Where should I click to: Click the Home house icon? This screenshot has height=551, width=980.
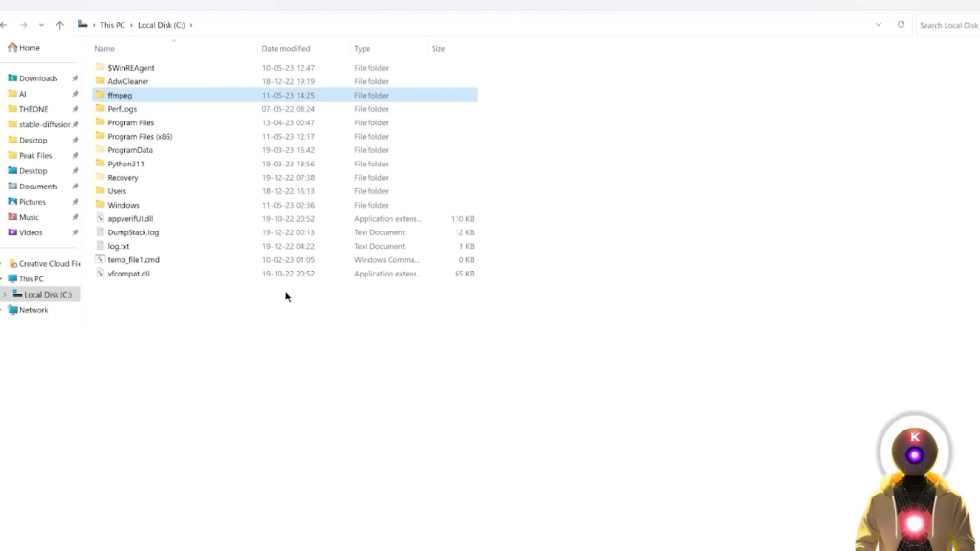[12, 48]
